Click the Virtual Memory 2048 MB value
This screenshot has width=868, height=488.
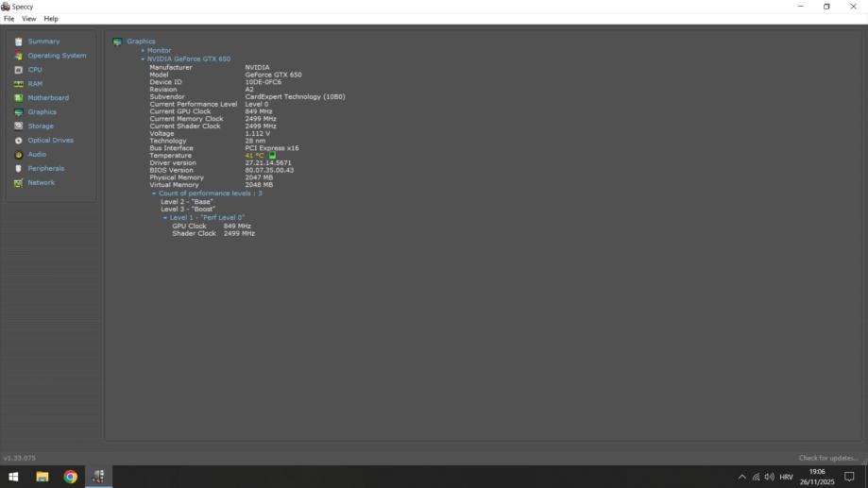pyautogui.click(x=259, y=185)
